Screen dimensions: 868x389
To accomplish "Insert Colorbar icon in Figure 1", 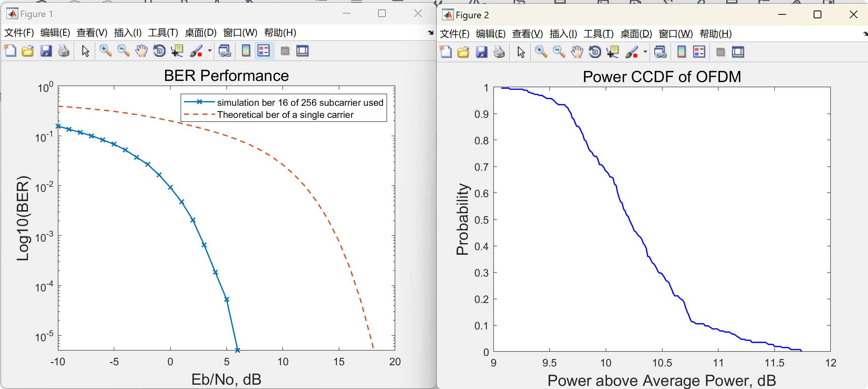I will pyautogui.click(x=246, y=51).
